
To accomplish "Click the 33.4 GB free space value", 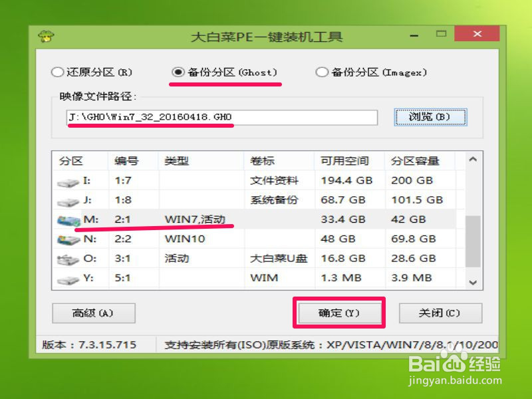I will pyautogui.click(x=343, y=219).
